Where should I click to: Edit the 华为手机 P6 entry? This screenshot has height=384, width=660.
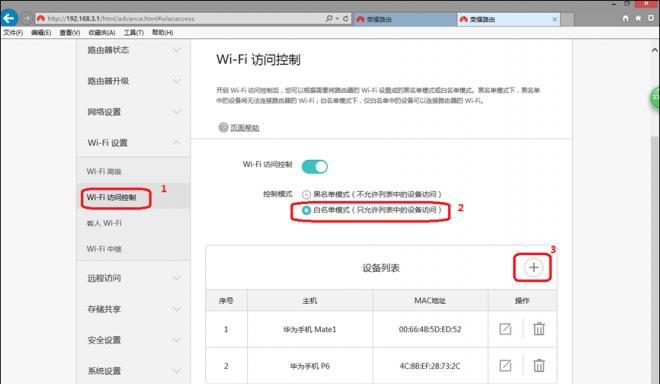click(505, 365)
